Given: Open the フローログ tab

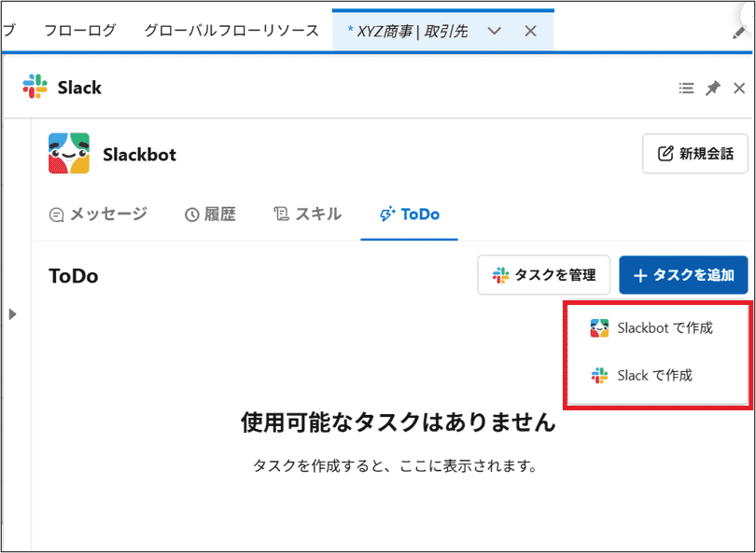Looking at the screenshot, I should (80, 31).
